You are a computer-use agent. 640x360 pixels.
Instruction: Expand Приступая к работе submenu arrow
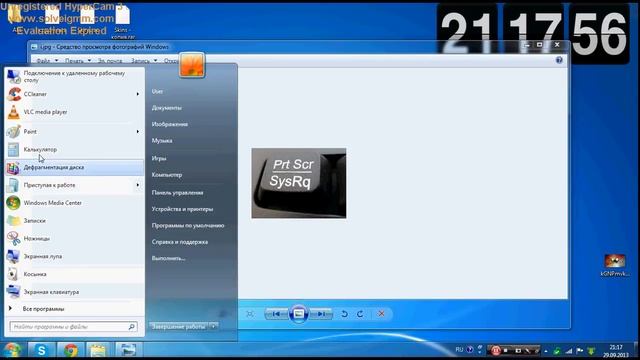click(138, 185)
